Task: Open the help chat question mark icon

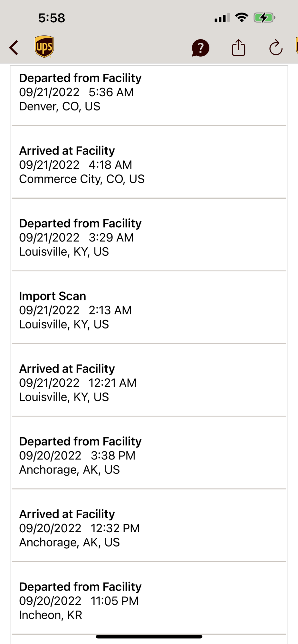Action: tap(200, 48)
